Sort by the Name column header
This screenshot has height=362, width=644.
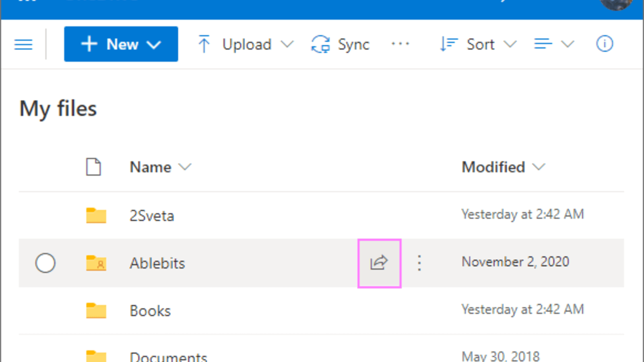[x=160, y=167]
